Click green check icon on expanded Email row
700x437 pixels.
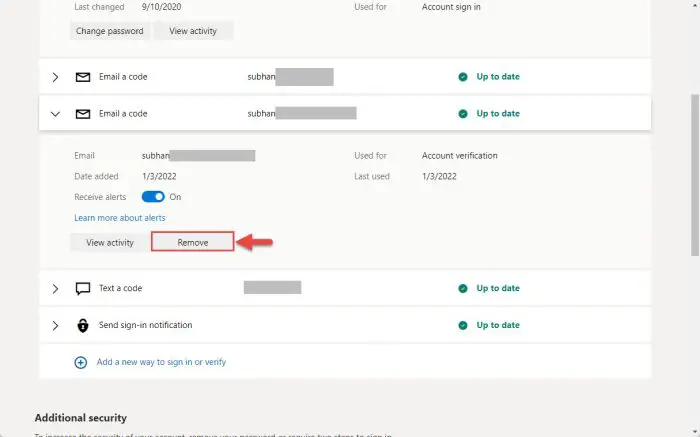(463, 114)
